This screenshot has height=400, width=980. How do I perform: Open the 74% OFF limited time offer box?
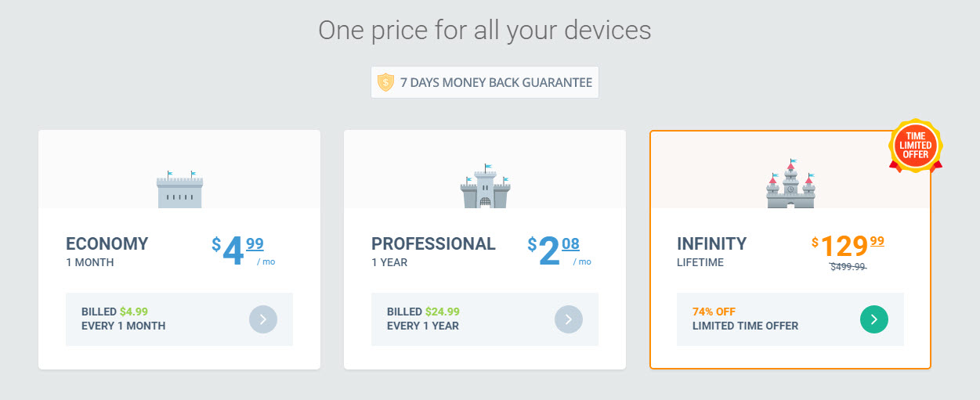pos(790,319)
